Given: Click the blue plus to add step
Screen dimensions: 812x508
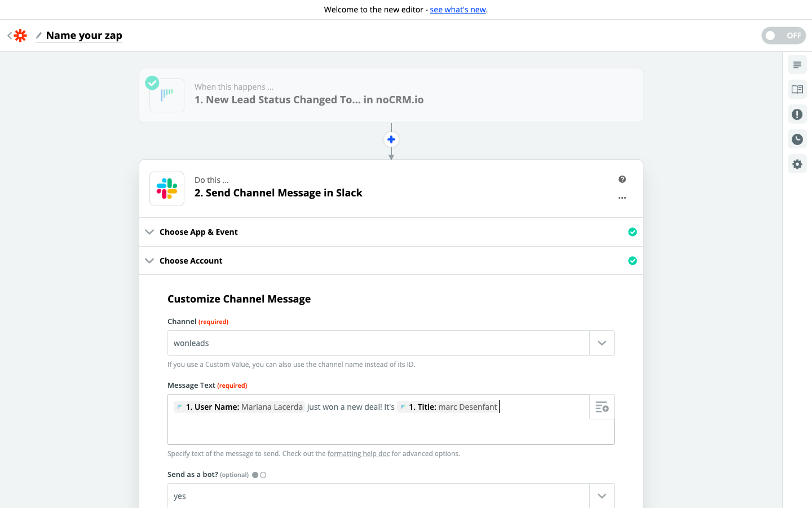Looking at the screenshot, I should (x=391, y=139).
